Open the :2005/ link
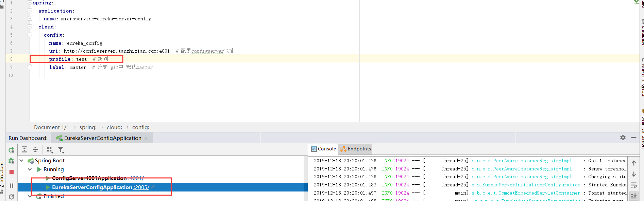Screen dimensions: 644x201 tap(141, 187)
